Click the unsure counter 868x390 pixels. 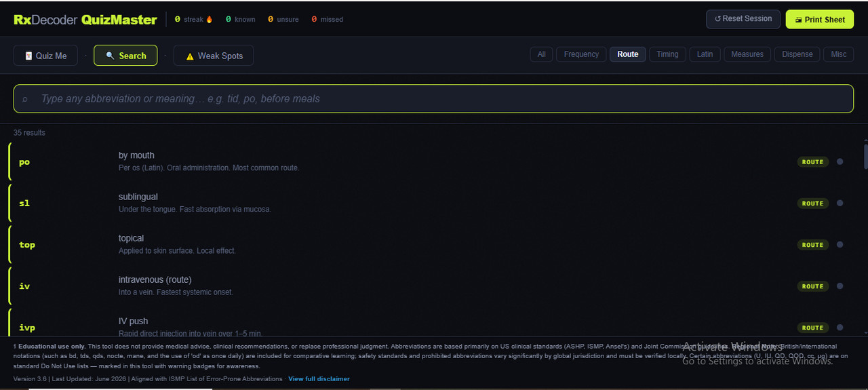coord(283,19)
